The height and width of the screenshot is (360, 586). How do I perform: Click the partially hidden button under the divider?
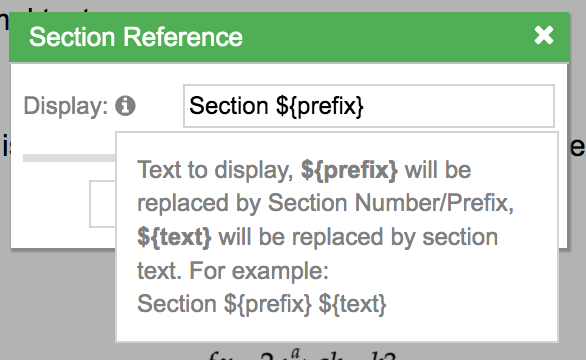pyautogui.click(x=102, y=204)
